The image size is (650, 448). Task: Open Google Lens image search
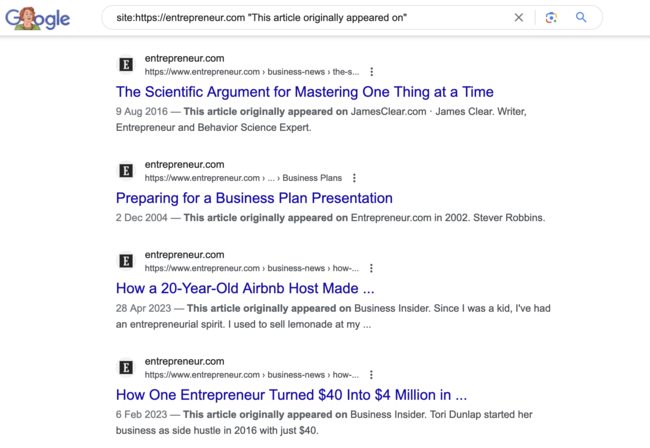click(551, 17)
